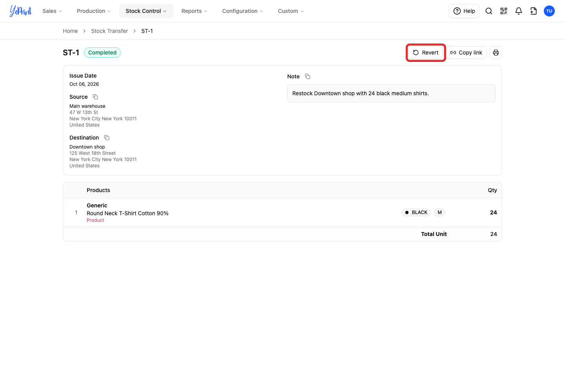
Task: Click the YoPrint logo
Action: [x=21, y=11]
